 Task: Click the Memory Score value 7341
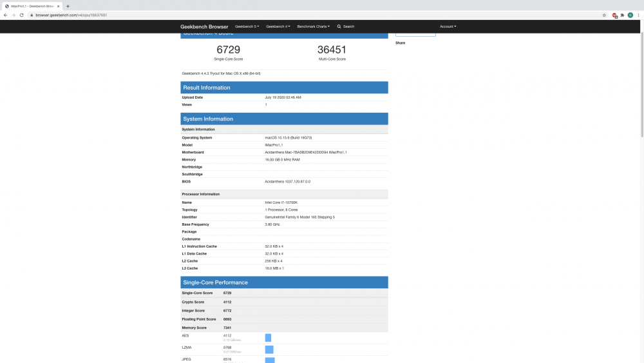point(227,328)
